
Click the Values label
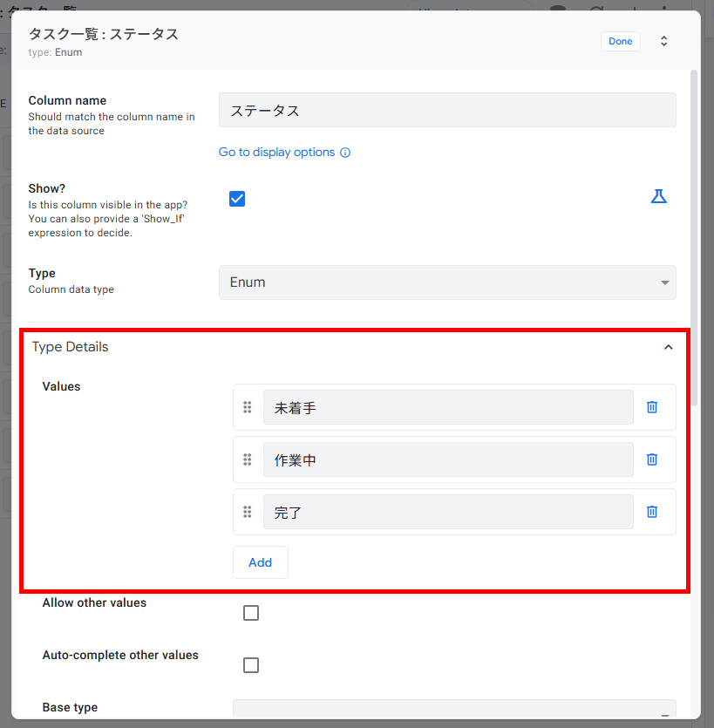61,386
